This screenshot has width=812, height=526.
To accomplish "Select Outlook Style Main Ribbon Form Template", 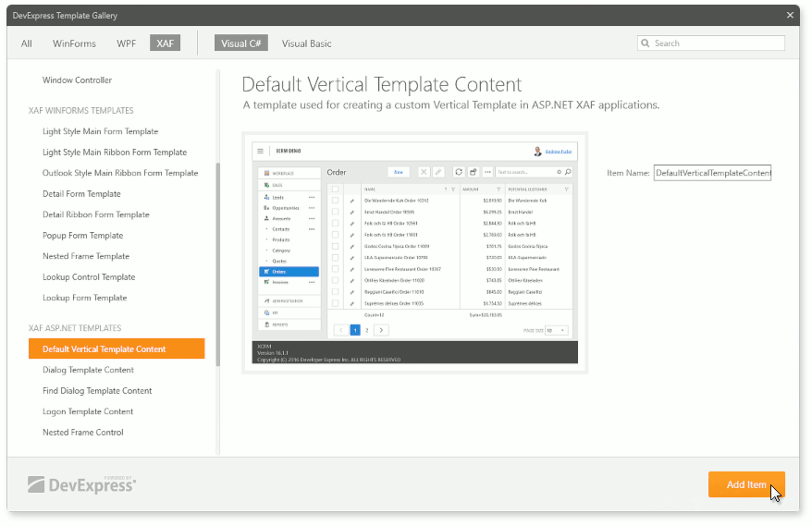I will pos(120,173).
